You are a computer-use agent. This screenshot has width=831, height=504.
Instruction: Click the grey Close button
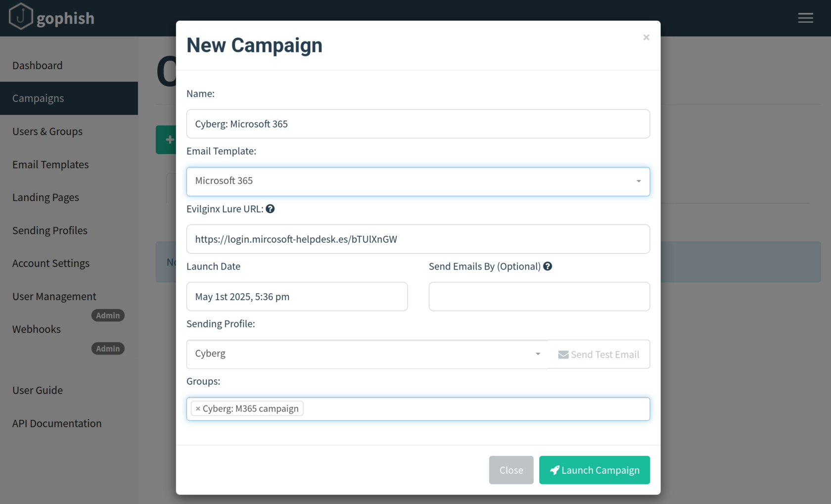pyautogui.click(x=511, y=470)
